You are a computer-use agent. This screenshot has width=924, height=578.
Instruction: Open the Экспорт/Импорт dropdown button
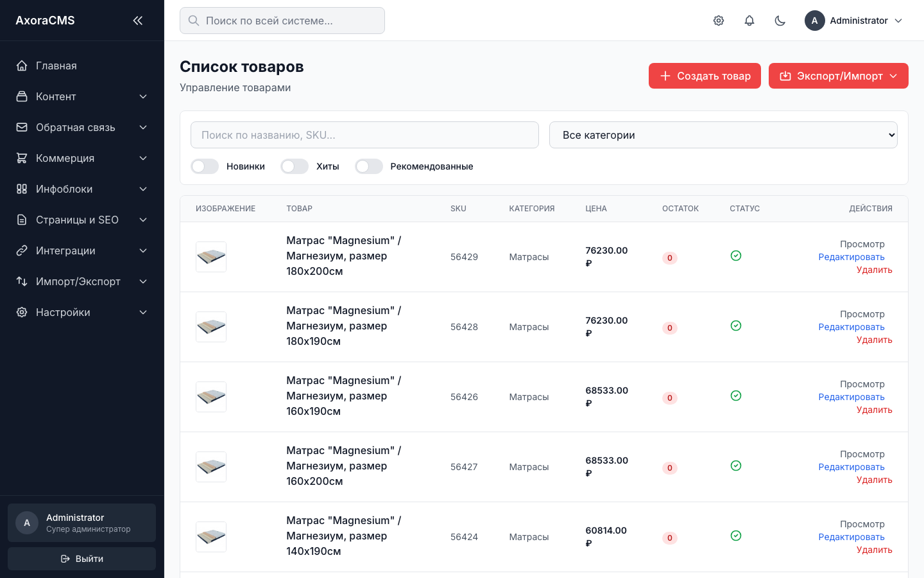coord(839,76)
